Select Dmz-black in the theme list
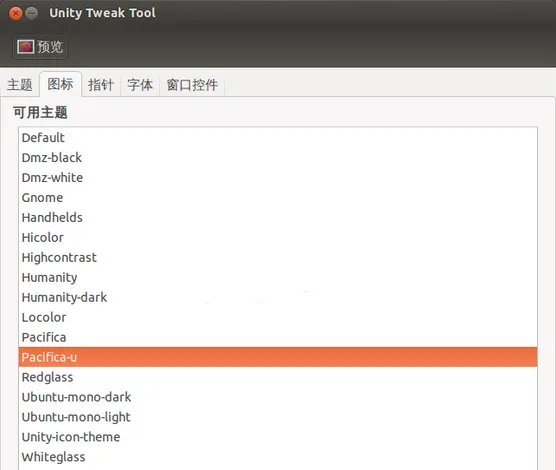The image size is (556, 470). pyautogui.click(x=278, y=157)
